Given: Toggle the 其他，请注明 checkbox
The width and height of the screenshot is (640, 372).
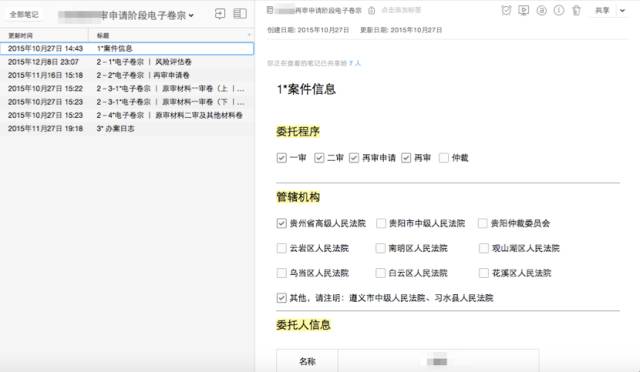Looking at the screenshot, I should coord(282,298).
